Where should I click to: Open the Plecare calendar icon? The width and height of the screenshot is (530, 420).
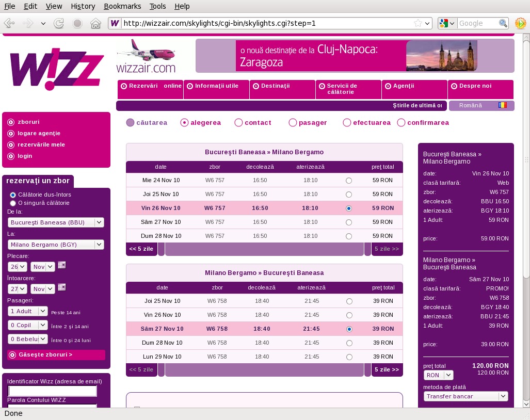pyautogui.click(x=61, y=265)
